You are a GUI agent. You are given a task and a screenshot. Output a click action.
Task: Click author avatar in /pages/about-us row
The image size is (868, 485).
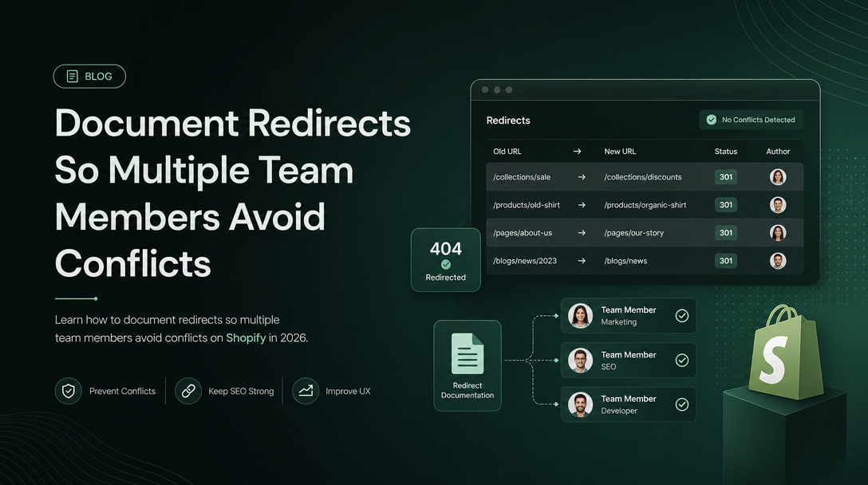tap(778, 233)
